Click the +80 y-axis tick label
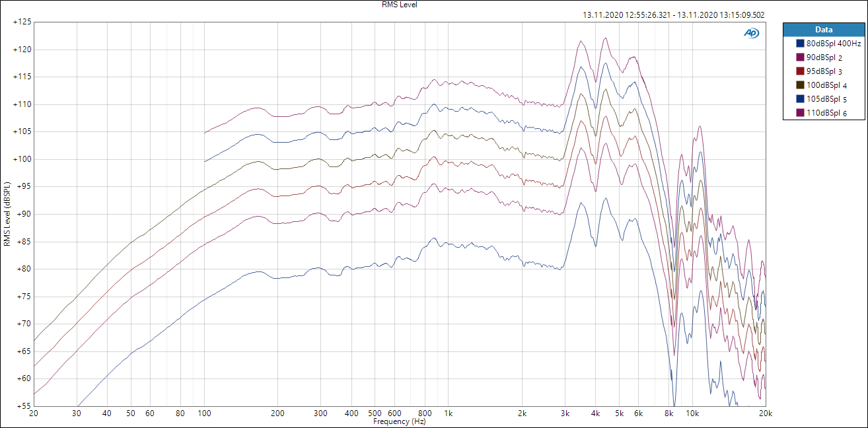 [22, 269]
